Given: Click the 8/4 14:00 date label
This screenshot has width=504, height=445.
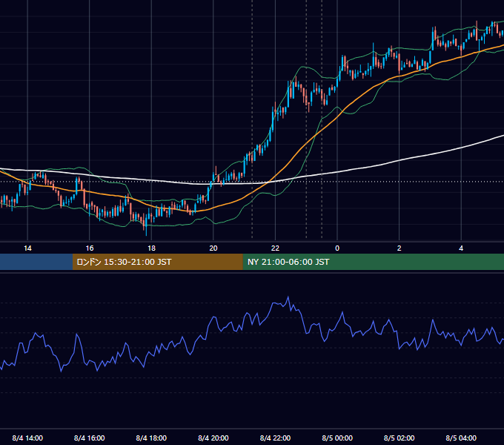Looking at the screenshot, I should pyautogui.click(x=27, y=438).
